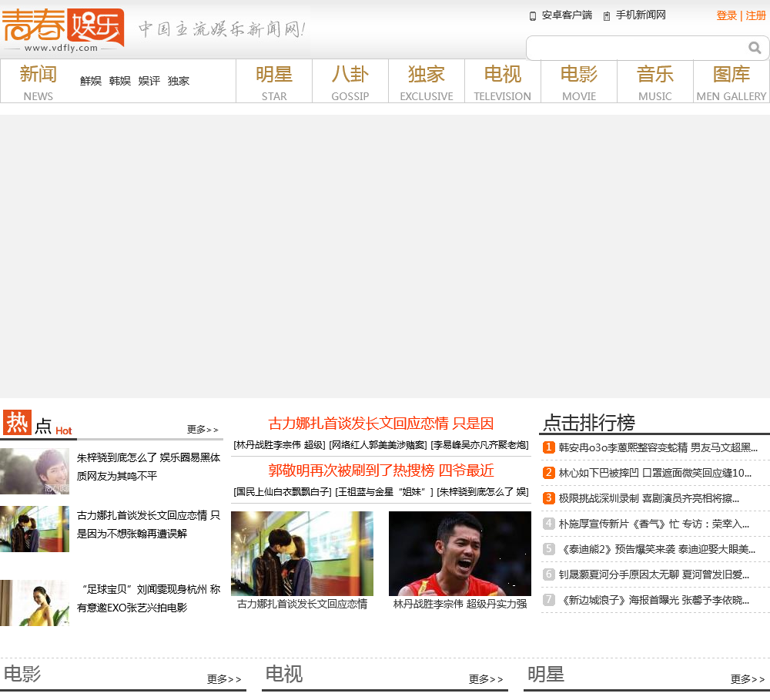
Task: Click 更多>> in the 热点 Hot section
Action: [x=203, y=430]
